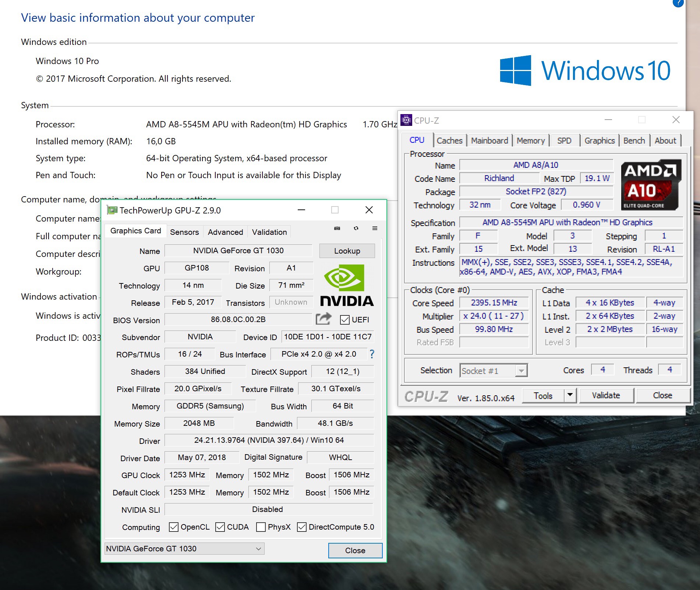This screenshot has height=590, width=700.
Task: Click the Memory Size 2048 MB field
Action: click(199, 423)
